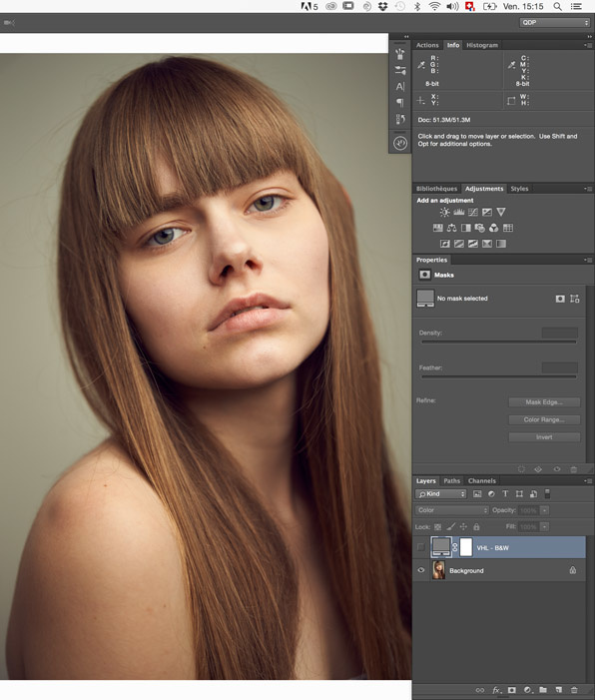Screen dimensions: 595x700
Task: Add a Curves adjustment layer
Action: tap(473, 213)
